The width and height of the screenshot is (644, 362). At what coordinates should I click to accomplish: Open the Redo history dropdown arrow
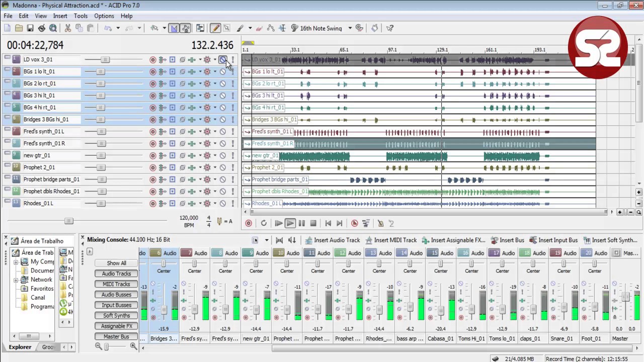[139, 28]
